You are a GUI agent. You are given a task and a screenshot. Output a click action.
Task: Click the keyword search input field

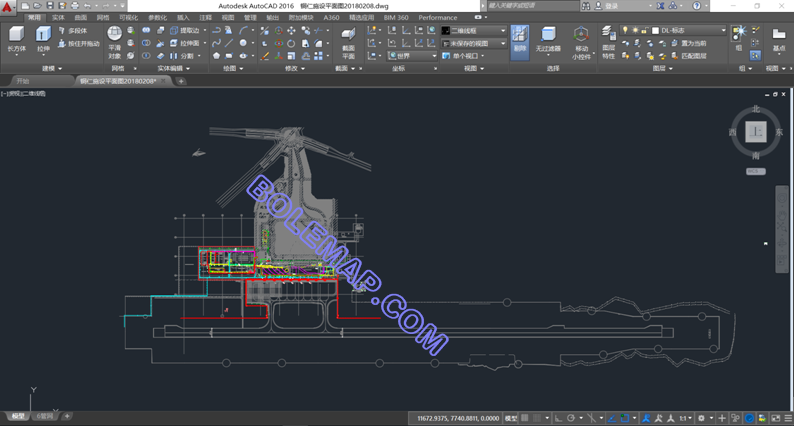(532, 6)
